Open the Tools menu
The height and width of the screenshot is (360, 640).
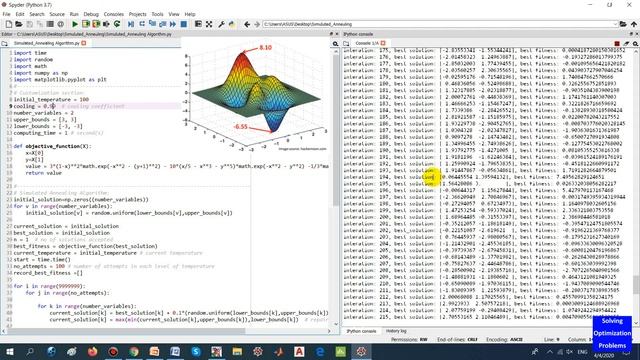157,14
